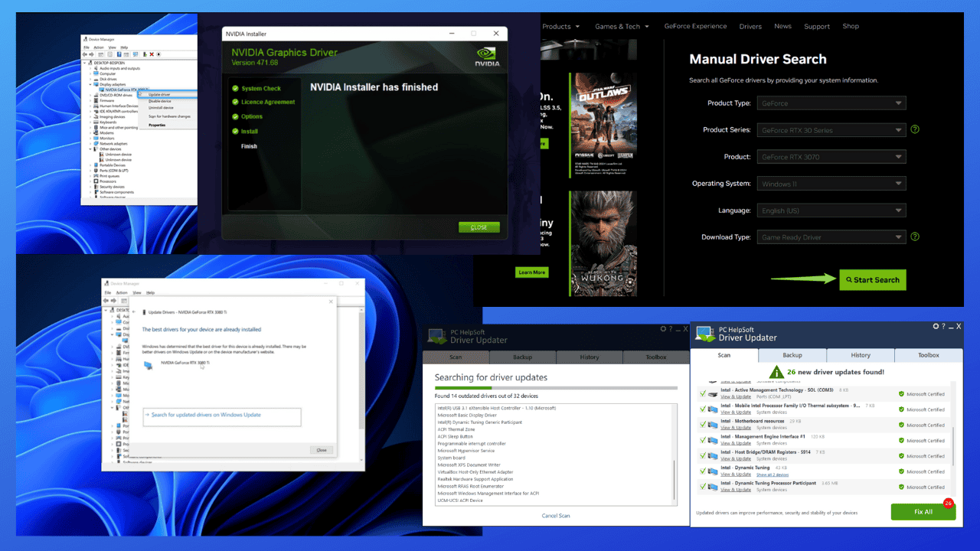Uncheck the Intel Dynamic Tuning driver checkbox
980x551 pixels.
coord(702,469)
